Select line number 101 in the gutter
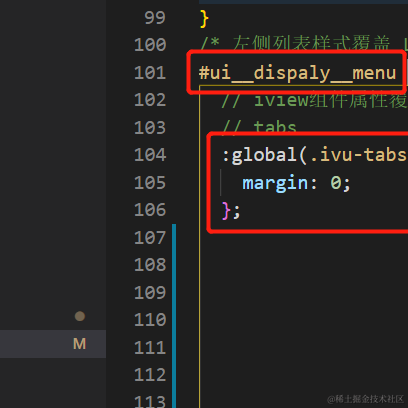Screen dimensions: 408x408 click(x=150, y=73)
